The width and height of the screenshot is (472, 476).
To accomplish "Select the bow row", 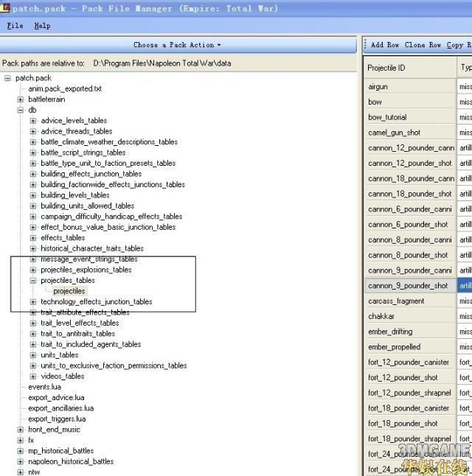I will [x=410, y=102].
